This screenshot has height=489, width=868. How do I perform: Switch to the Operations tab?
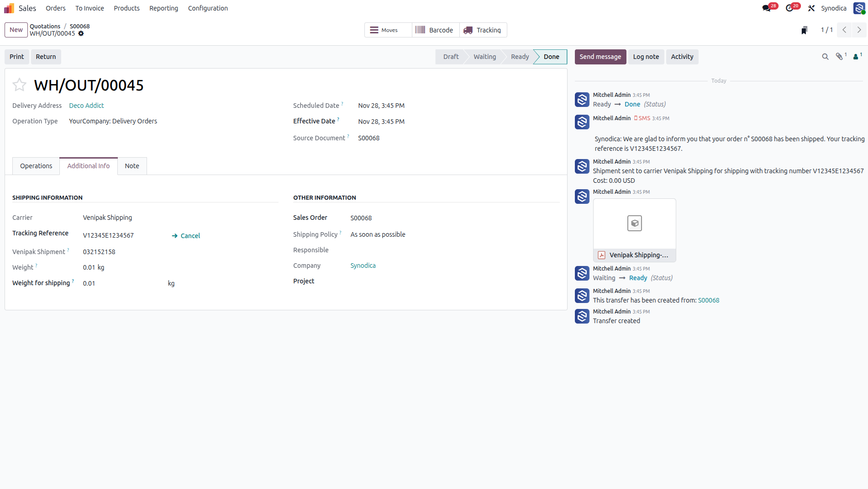[x=36, y=166]
